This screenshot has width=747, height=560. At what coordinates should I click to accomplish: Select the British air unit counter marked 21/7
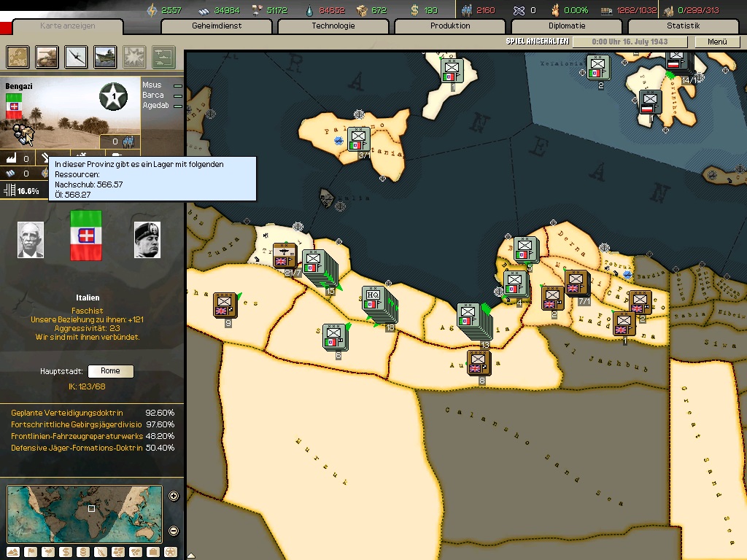[285, 256]
